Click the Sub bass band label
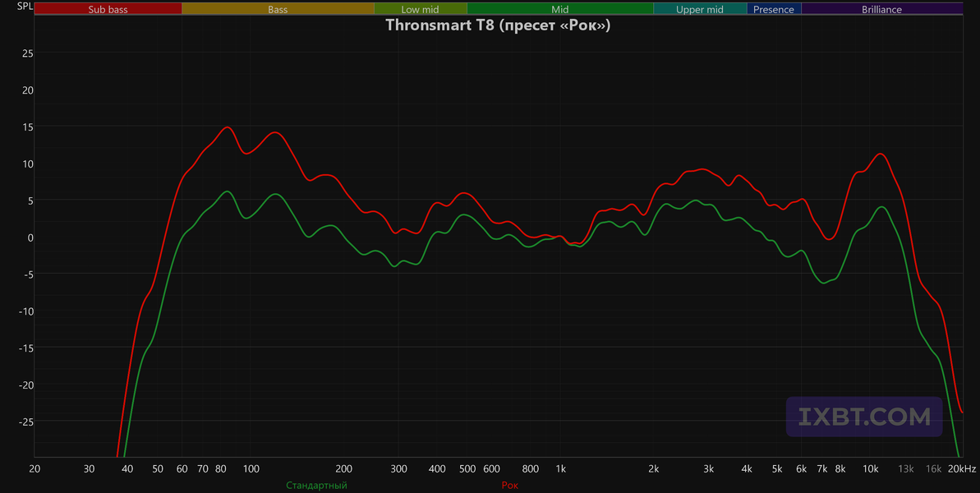Image resolution: width=980 pixels, height=493 pixels. [x=108, y=9]
